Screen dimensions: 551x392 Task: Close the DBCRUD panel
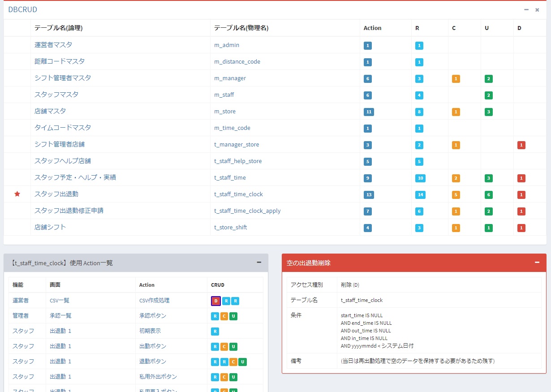click(x=537, y=9)
